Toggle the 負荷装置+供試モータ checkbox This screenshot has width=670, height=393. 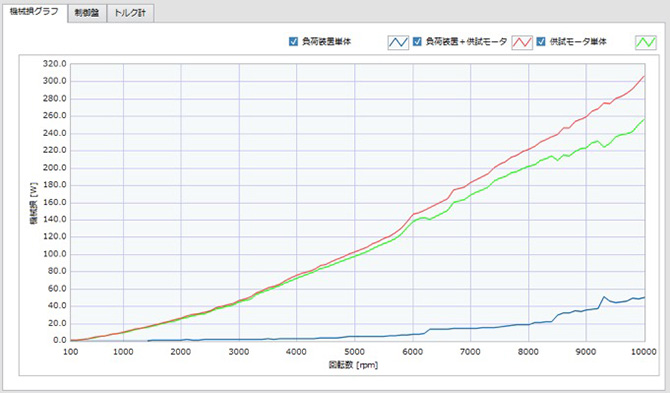point(417,41)
